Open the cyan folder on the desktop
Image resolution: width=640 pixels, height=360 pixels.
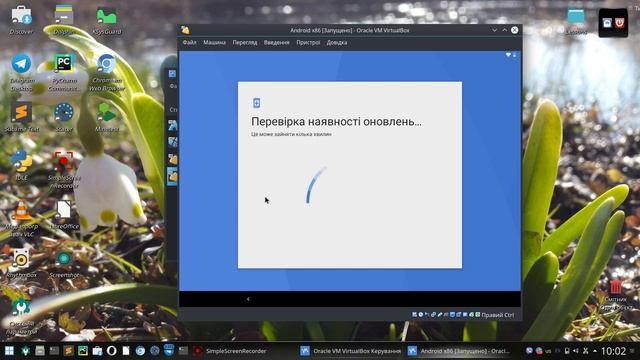[576, 16]
